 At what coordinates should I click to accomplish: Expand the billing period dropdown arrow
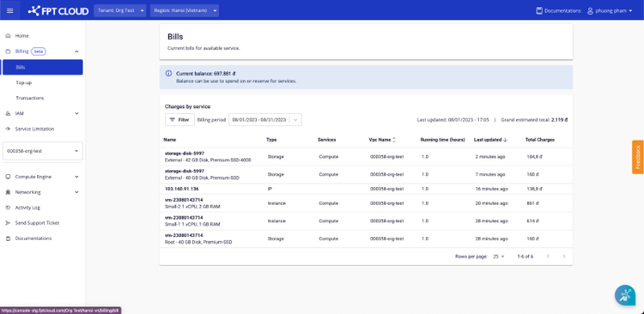click(x=295, y=120)
